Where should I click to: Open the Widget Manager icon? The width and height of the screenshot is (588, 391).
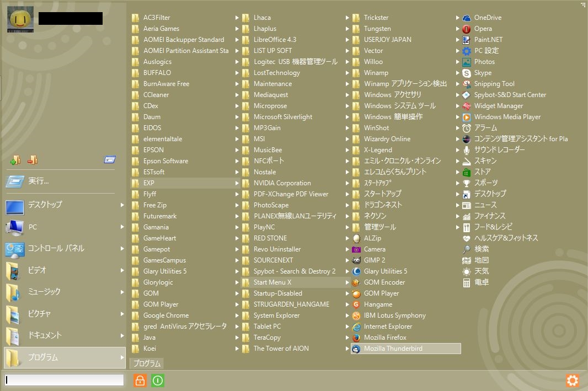(x=467, y=106)
